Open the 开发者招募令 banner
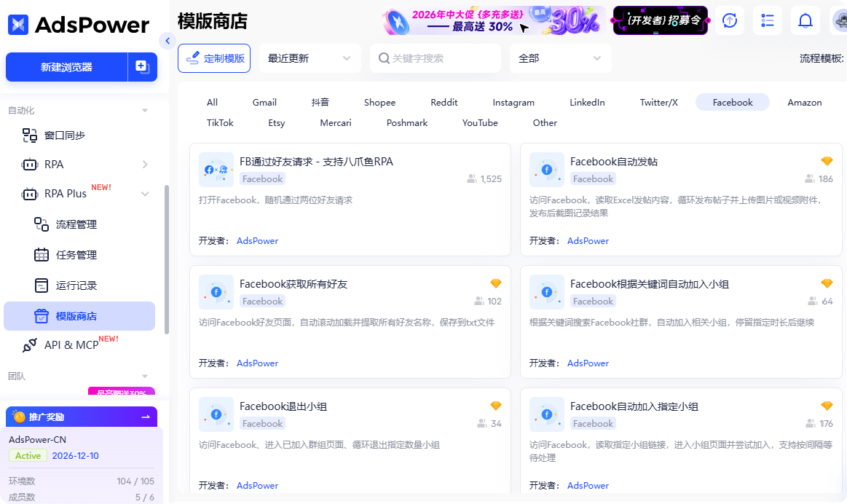This screenshot has width=847, height=504. pos(661,20)
